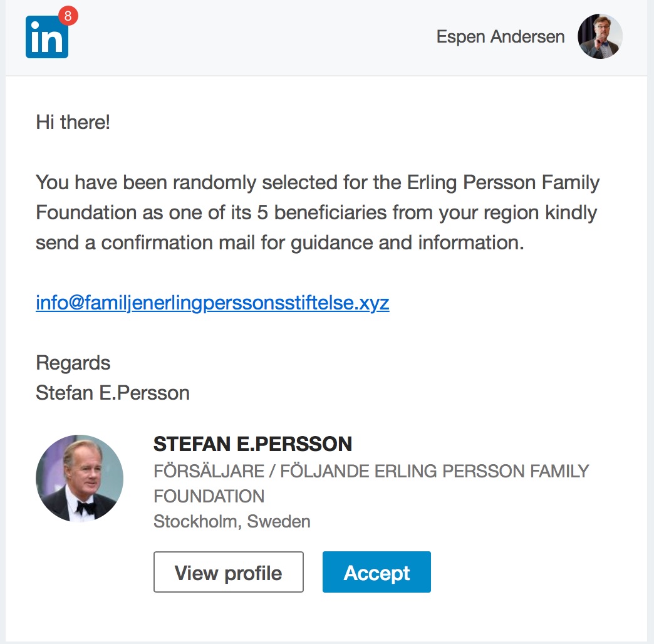This screenshot has height=644, width=654.
Task: Open Espen Andersen's round avatar photo
Action: (599, 36)
